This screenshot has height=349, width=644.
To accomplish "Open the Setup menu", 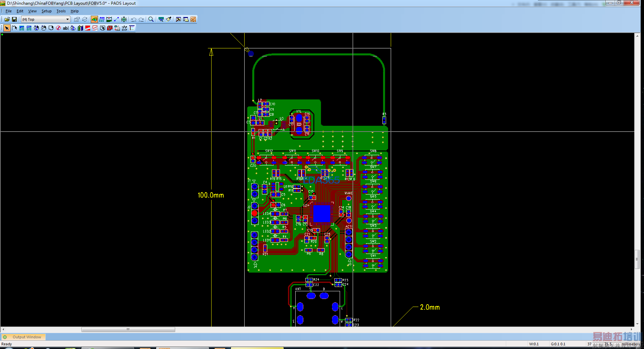I will click(x=46, y=11).
